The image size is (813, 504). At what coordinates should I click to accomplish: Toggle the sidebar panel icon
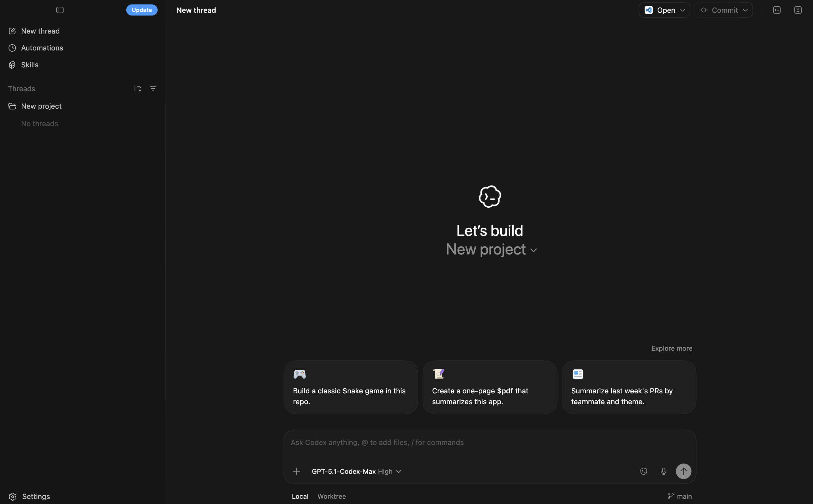pos(60,10)
